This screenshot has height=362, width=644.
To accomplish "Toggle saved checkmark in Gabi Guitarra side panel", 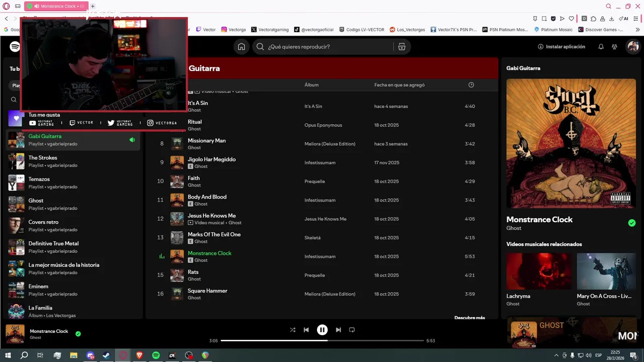I will click(632, 223).
